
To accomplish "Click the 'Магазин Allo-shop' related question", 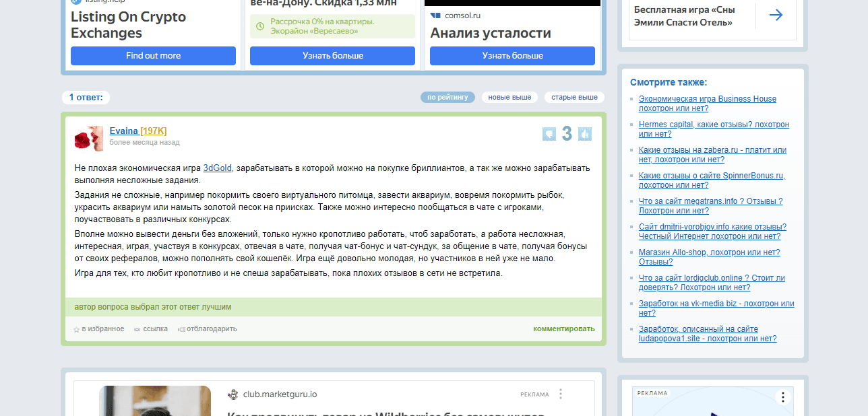I will point(709,252).
